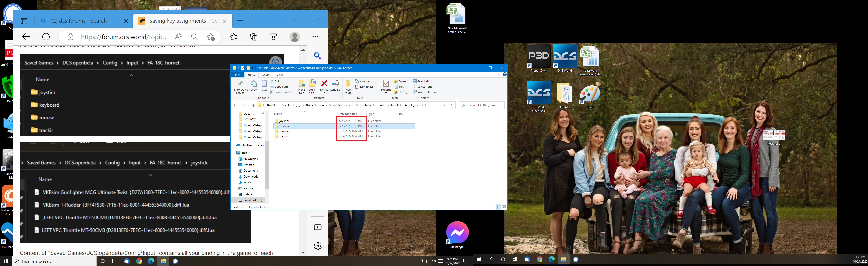Select OneDrive in the navigation pane
This screenshot has width=868, height=266.
(x=250, y=145)
